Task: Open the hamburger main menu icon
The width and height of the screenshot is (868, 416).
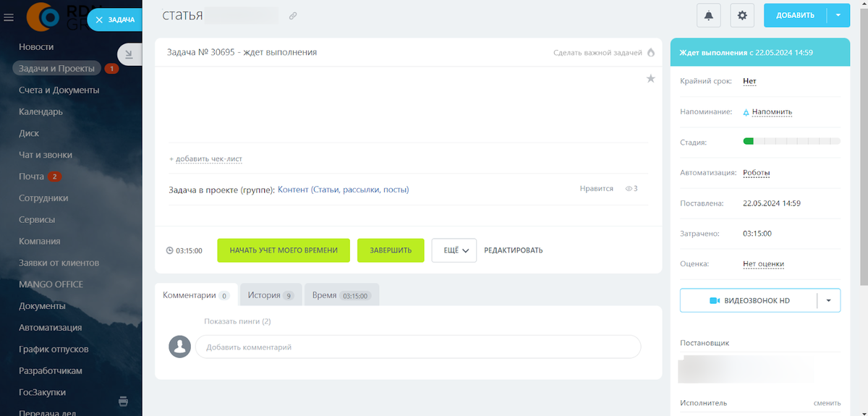Action: 9,17
